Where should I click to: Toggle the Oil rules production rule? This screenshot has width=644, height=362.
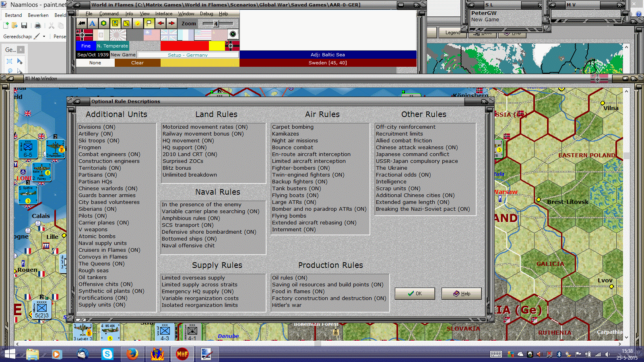coord(289,278)
